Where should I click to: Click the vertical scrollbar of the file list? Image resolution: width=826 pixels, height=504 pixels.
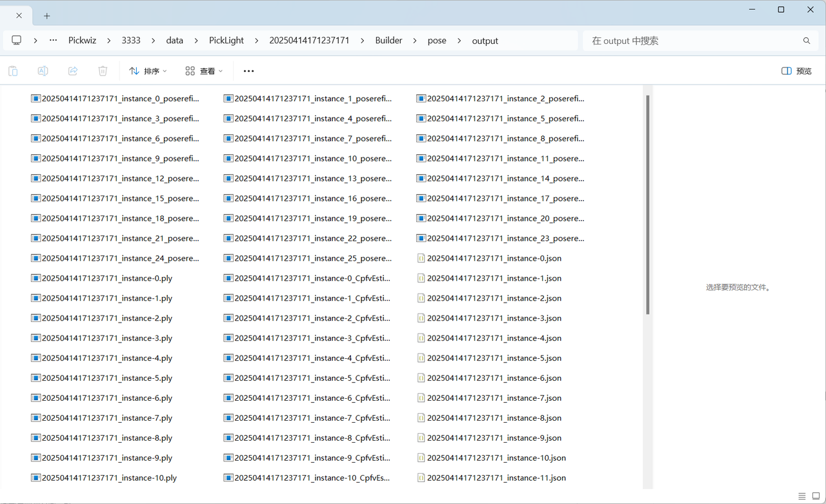click(647, 204)
